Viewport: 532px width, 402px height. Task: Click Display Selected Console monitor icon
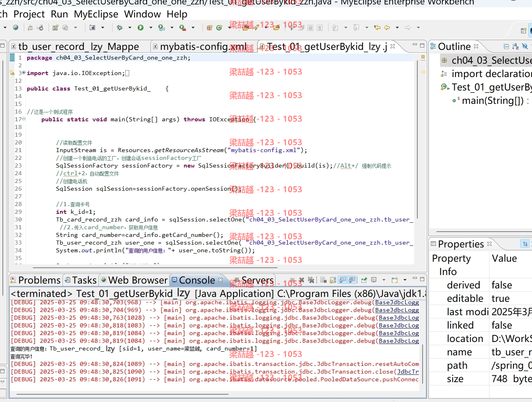pyautogui.click(x=374, y=280)
